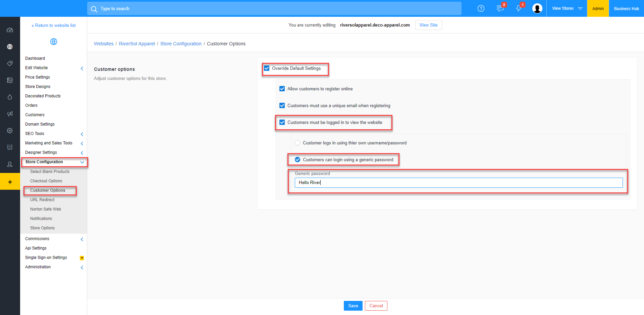Select Customer logs in using own username/password
The width and height of the screenshot is (644, 315).
click(298, 143)
